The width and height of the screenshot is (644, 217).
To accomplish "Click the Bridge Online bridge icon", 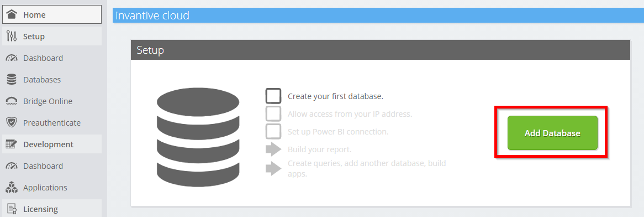I will click(12, 101).
